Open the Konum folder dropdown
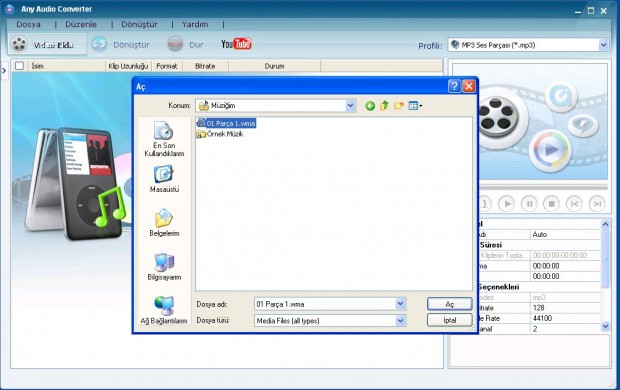The image size is (620, 390). coord(350,106)
